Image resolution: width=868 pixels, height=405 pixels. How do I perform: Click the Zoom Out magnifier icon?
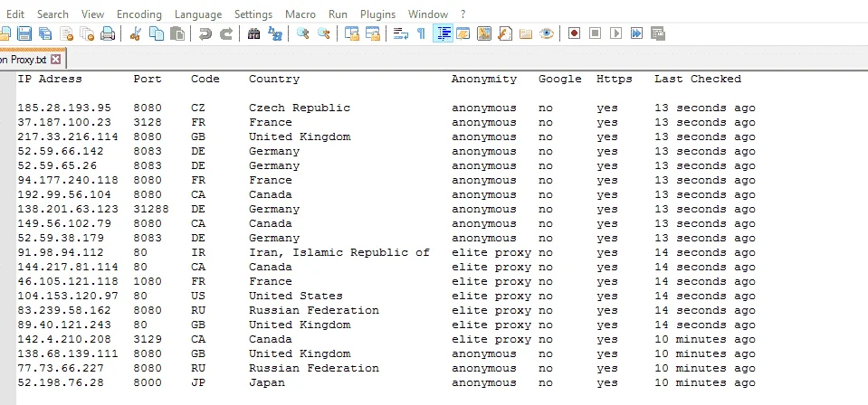tap(324, 33)
